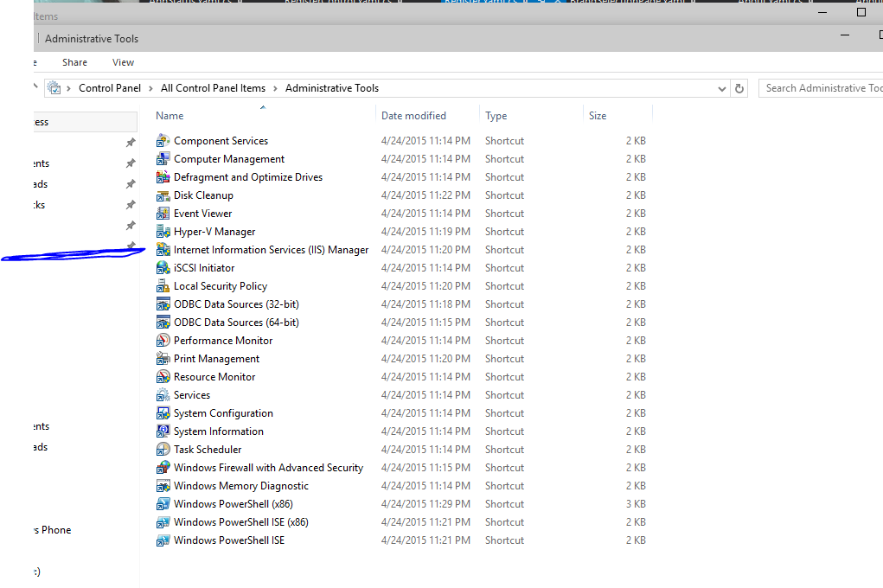Sort by the Size column header
The width and height of the screenshot is (883, 588).
598,116
